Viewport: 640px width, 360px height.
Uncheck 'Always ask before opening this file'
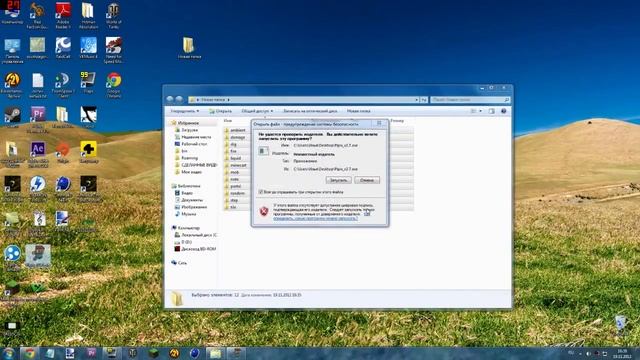(261, 192)
